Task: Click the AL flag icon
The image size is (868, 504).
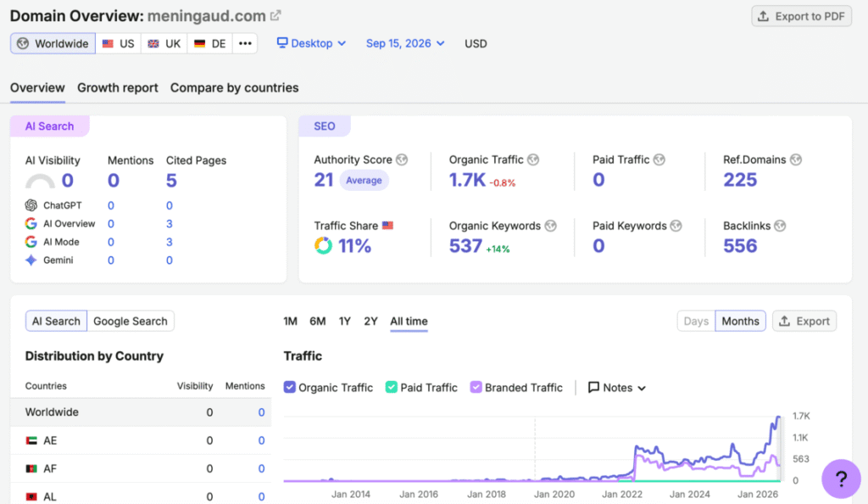Action: (31, 497)
